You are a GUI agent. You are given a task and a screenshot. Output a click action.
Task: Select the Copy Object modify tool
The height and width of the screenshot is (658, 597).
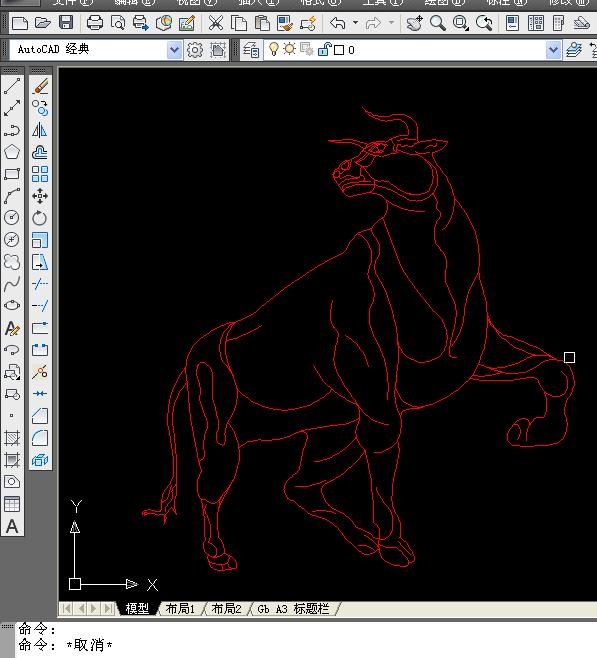[40, 108]
